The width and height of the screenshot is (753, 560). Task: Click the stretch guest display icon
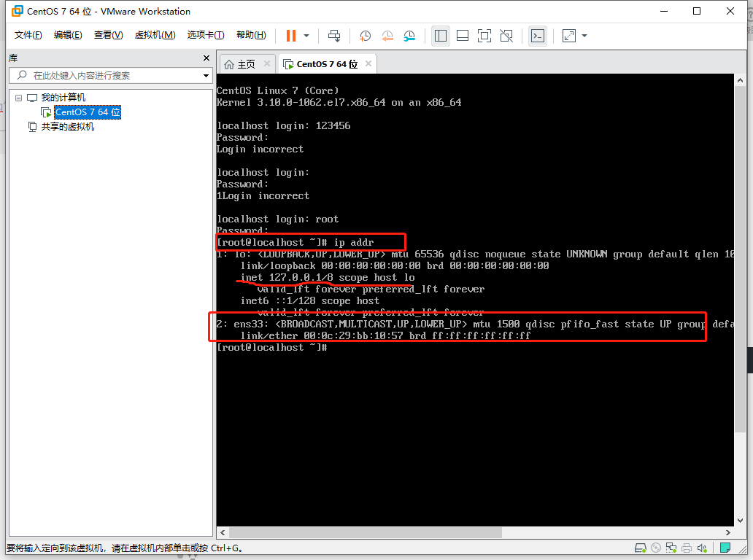(x=569, y=36)
